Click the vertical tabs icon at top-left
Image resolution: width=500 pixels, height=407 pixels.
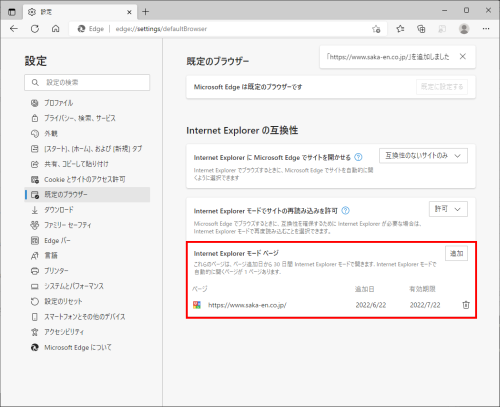(x=12, y=12)
